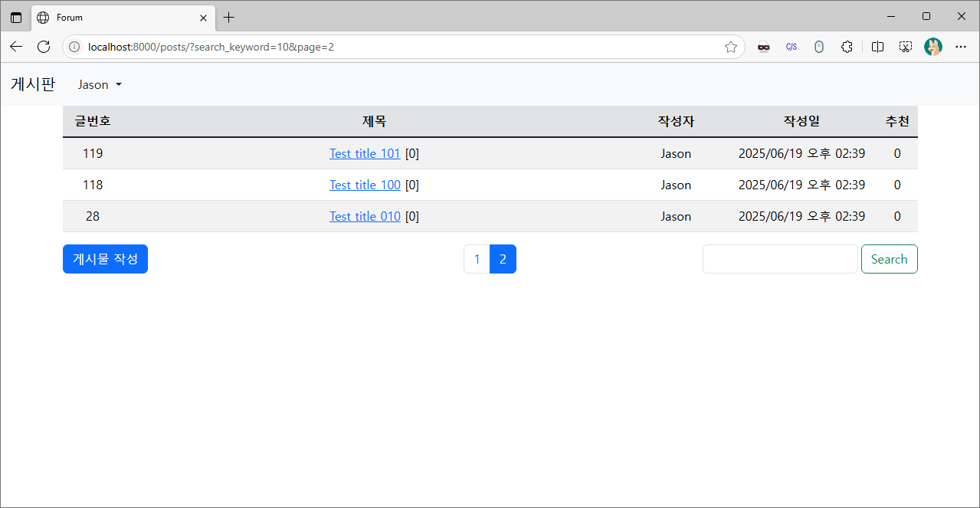The height and width of the screenshot is (508, 980).
Task: Open the browser profile avatar
Action: coord(933,47)
